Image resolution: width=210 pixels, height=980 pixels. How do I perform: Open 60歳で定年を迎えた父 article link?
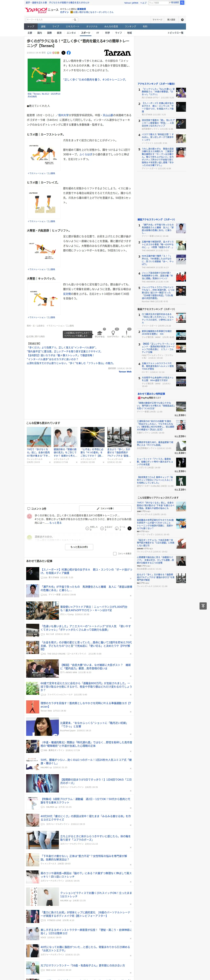pyautogui.click(x=86, y=687)
